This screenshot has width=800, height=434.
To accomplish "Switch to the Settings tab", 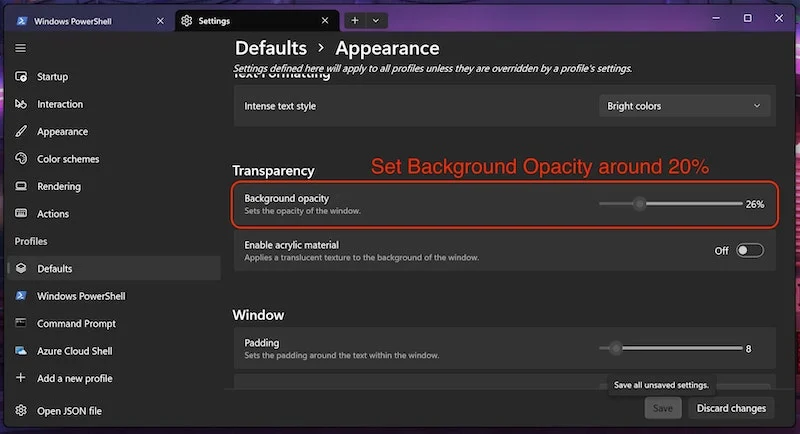I will [257, 20].
